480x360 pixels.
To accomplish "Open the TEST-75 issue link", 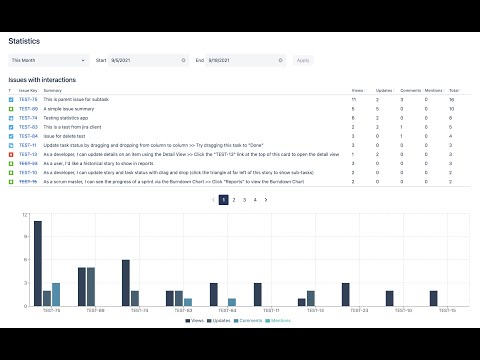I will coord(28,99).
